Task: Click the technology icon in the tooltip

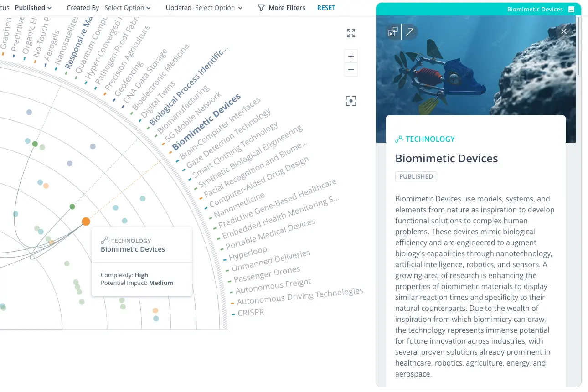Action: pos(105,240)
